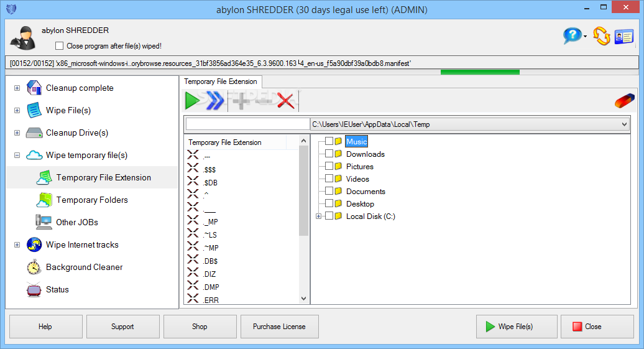
Task: Click the Wipe temporary file(s) cloud icon
Action: click(x=34, y=155)
